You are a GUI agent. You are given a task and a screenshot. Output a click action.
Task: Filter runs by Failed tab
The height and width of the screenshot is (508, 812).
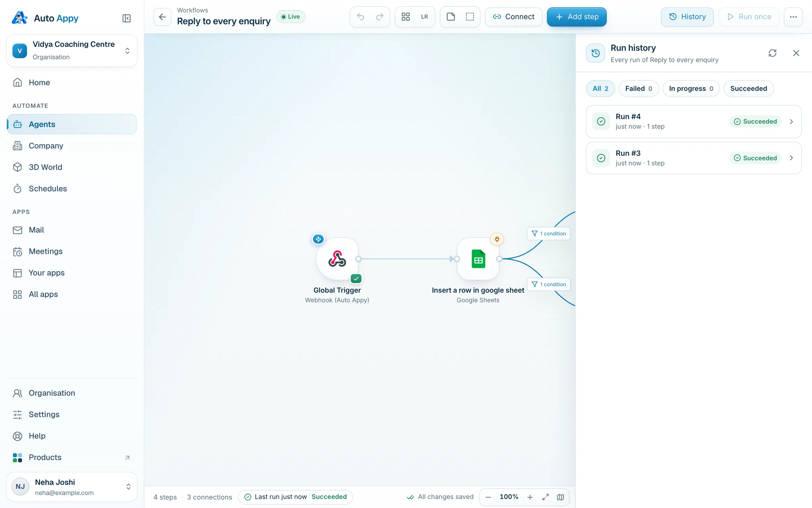tap(638, 88)
